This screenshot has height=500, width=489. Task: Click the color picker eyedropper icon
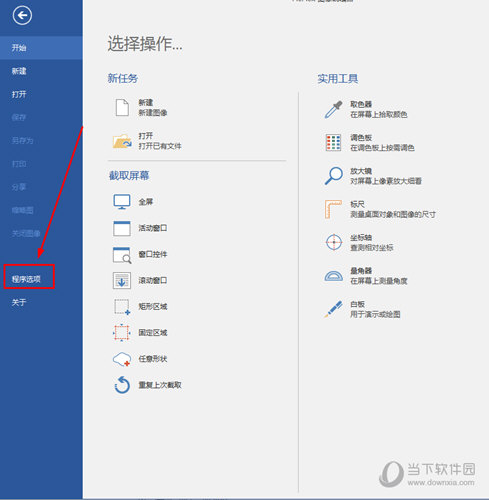(x=333, y=109)
